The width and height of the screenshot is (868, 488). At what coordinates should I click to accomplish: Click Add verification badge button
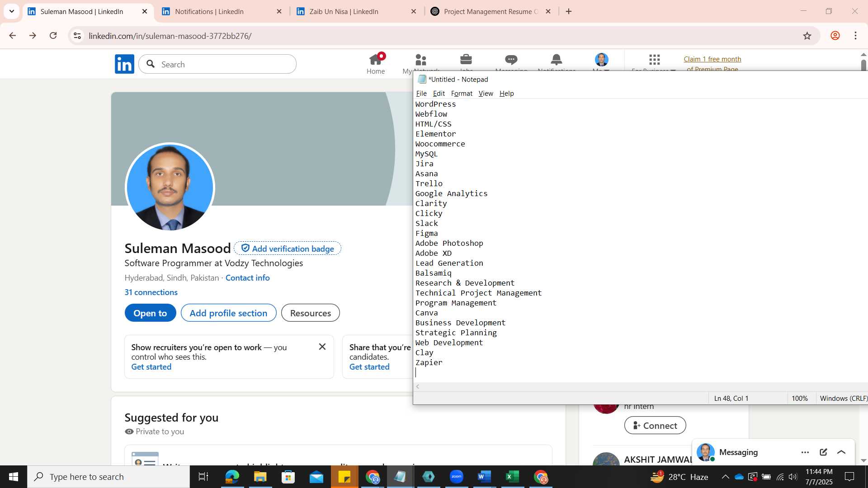[288, 249]
